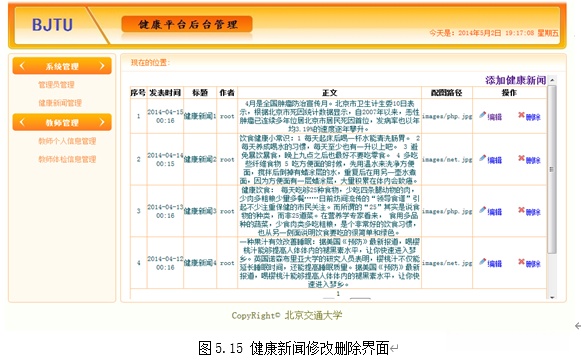Click 删除 link for row 1
Image resolution: width=581 pixels, height=360 pixels.
click(x=533, y=117)
